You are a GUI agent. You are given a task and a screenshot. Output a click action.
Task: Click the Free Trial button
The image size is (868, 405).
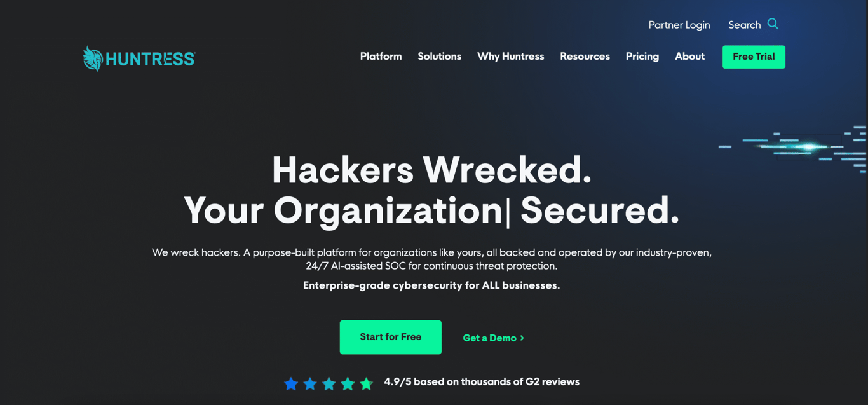(754, 57)
